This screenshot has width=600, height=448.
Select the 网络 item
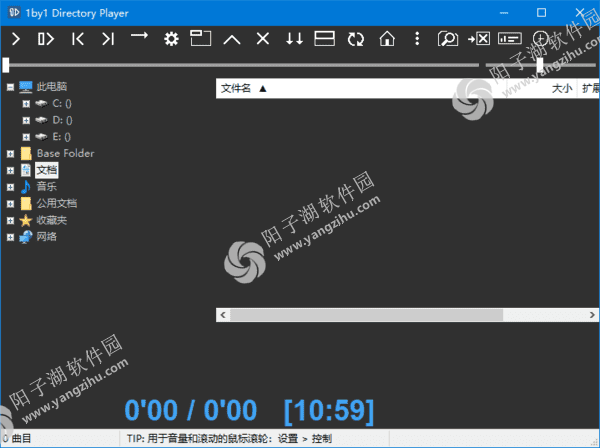[46, 237]
